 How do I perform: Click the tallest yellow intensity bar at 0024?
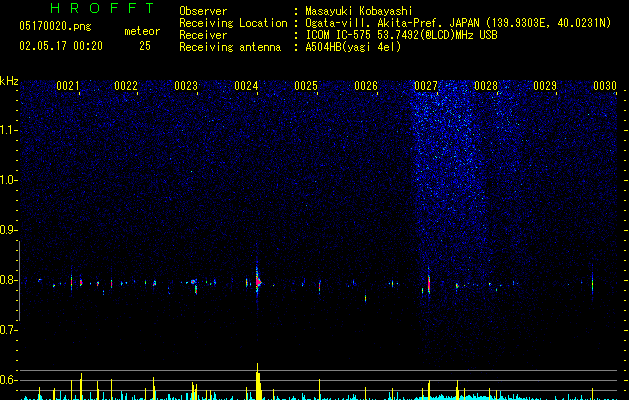pos(258,381)
